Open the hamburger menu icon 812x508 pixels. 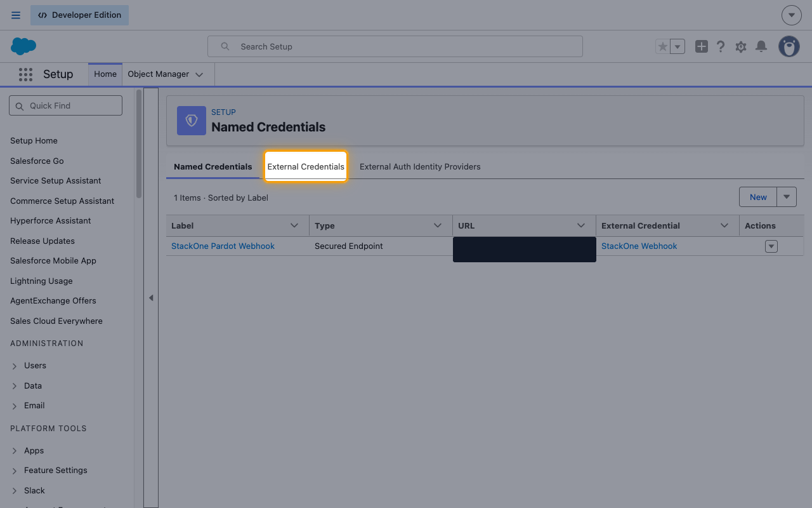[x=16, y=15]
